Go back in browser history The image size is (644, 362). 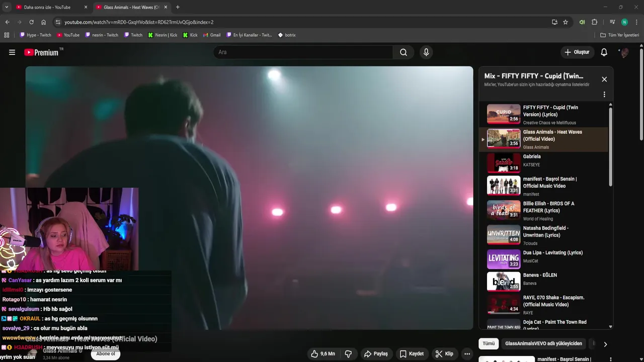[x=7, y=22]
